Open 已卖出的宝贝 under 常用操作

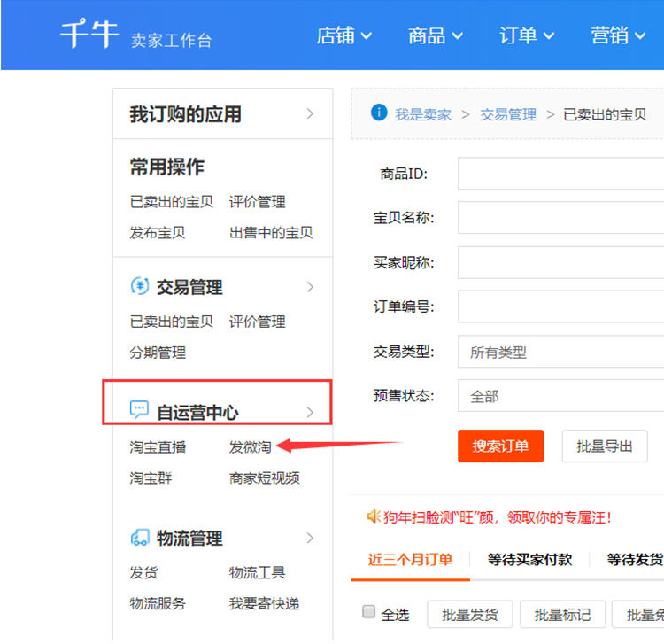pyautogui.click(x=171, y=202)
